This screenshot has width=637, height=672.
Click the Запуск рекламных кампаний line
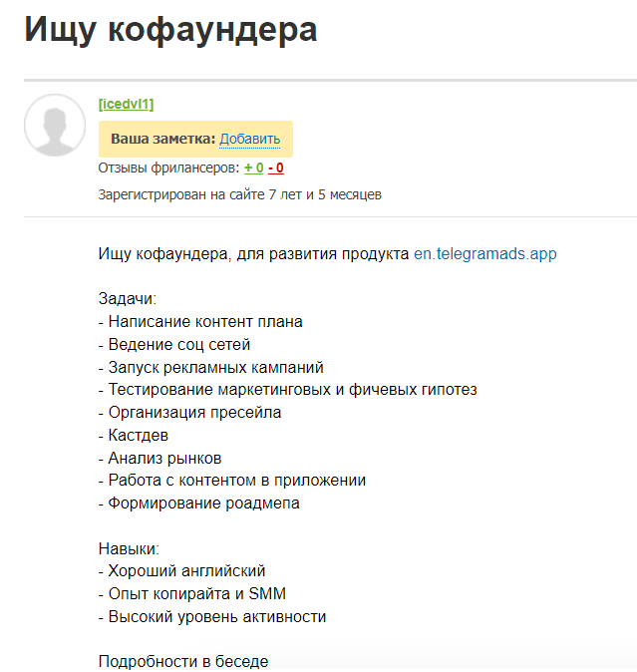pyautogui.click(x=210, y=367)
